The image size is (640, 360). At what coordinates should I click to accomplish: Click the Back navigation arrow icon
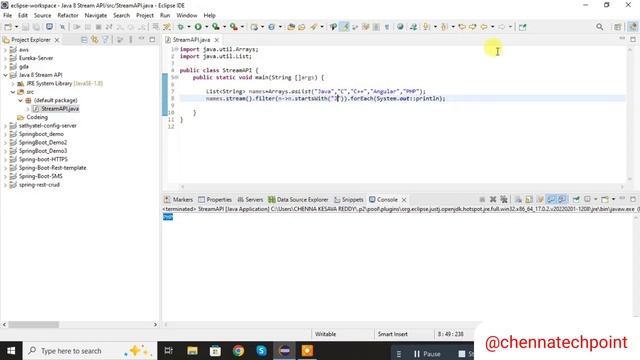tap(484, 27)
